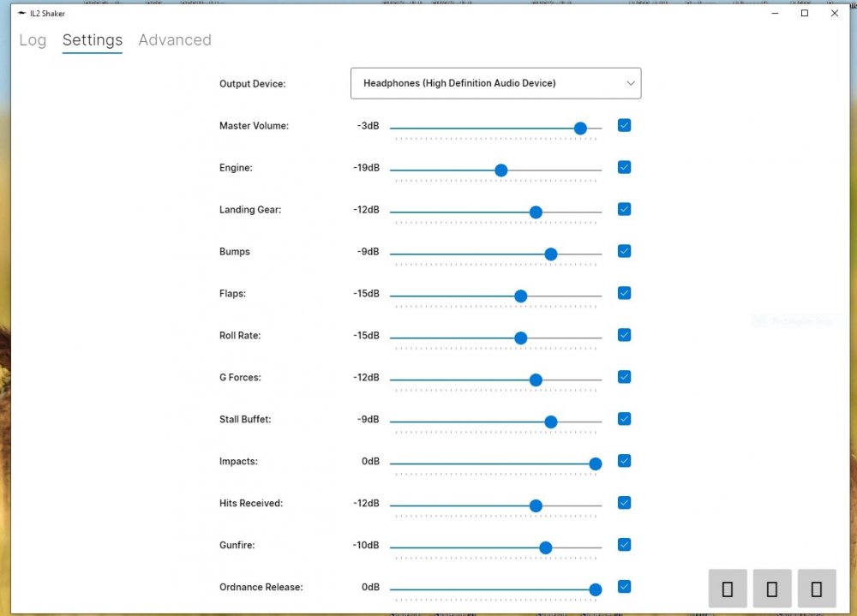Click the Engine slider handle

(501, 170)
